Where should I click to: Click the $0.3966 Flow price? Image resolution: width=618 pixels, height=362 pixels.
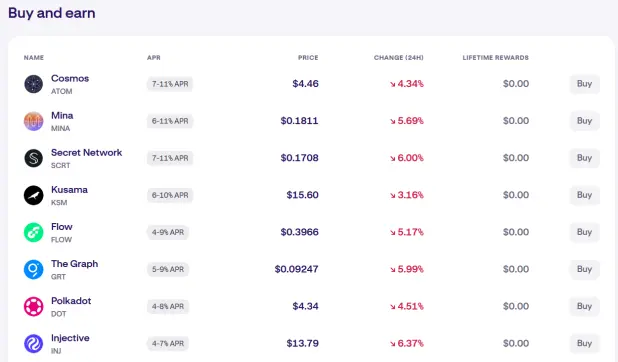pos(299,232)
